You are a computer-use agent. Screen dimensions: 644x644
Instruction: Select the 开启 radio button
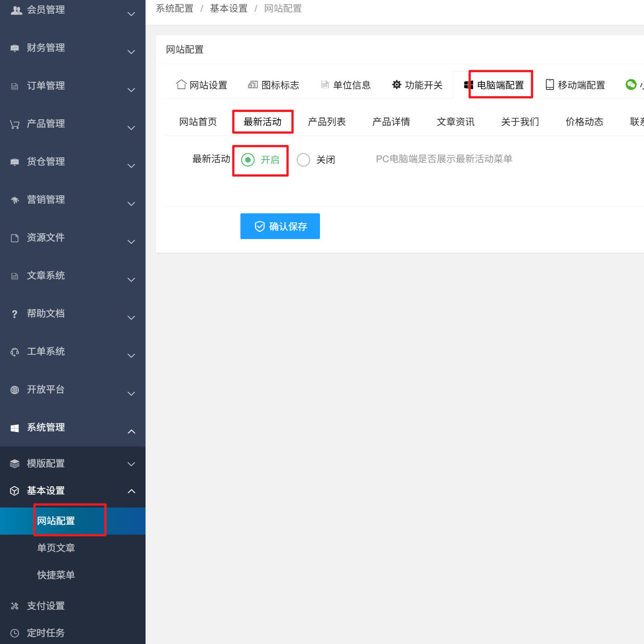coord(248,160)
